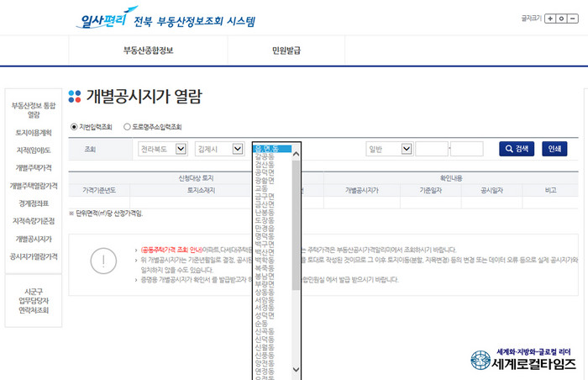Screen dimensions: 588x380
Task: Decrease font size with minus button
Action: coord(573,18)
